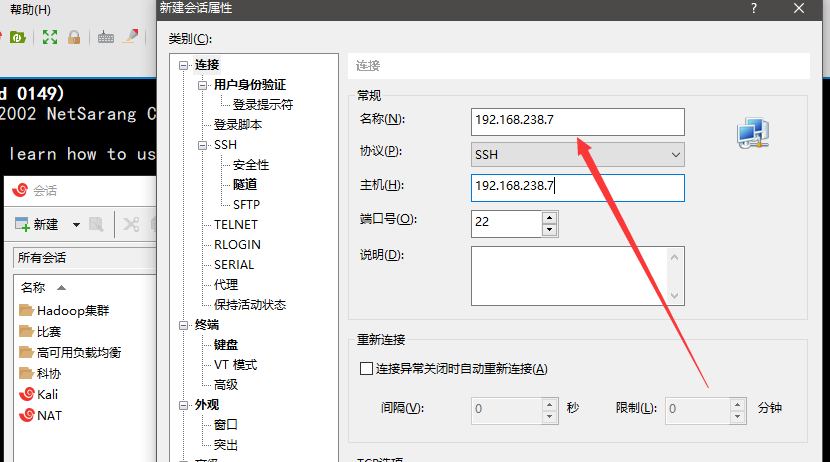Select 键盘 under 终端

point(225,345)
